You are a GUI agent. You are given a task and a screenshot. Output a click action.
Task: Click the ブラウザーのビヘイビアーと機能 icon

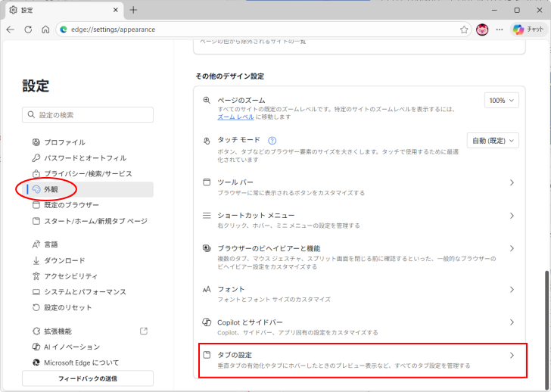point(207,248)
